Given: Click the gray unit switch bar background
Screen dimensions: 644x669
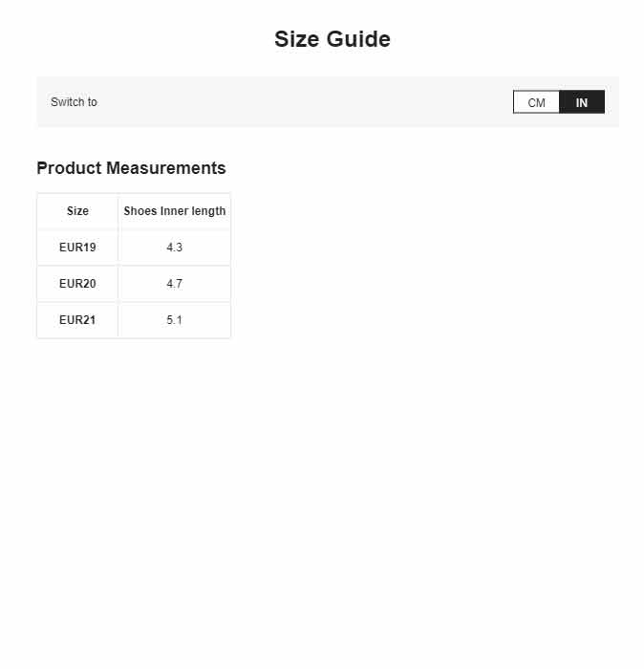Looking at the screenshot, I should [x=298, y=102].
